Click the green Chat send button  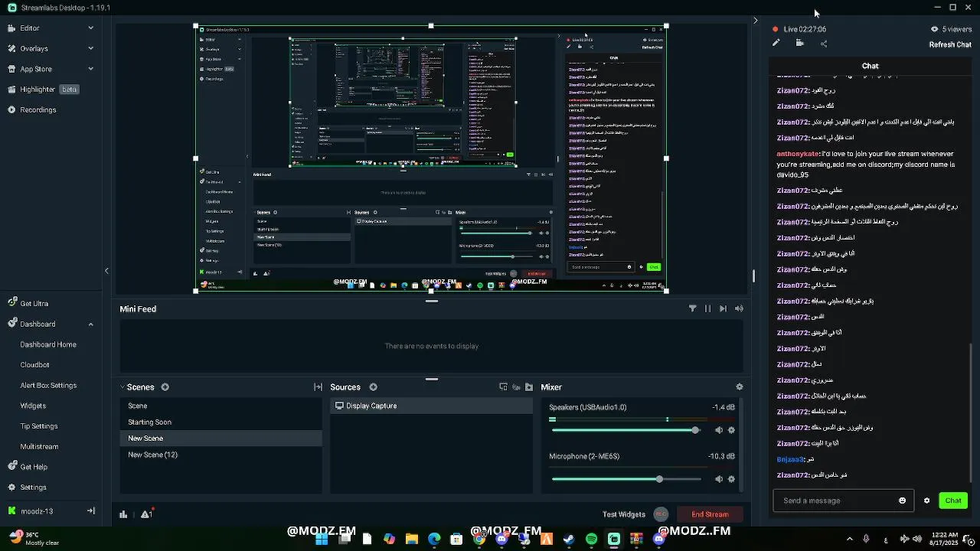click(x=953, y=500)
